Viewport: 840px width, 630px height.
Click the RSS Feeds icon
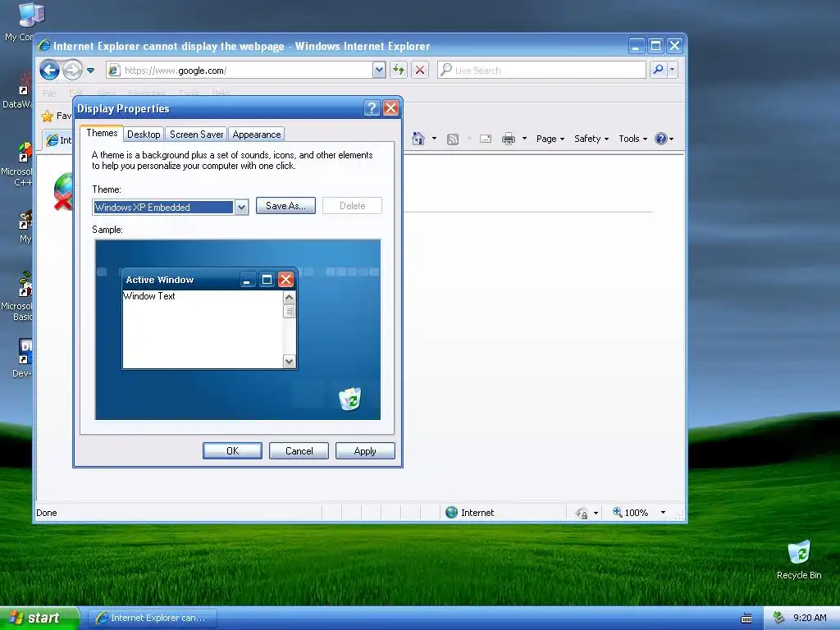coord(453,139)
